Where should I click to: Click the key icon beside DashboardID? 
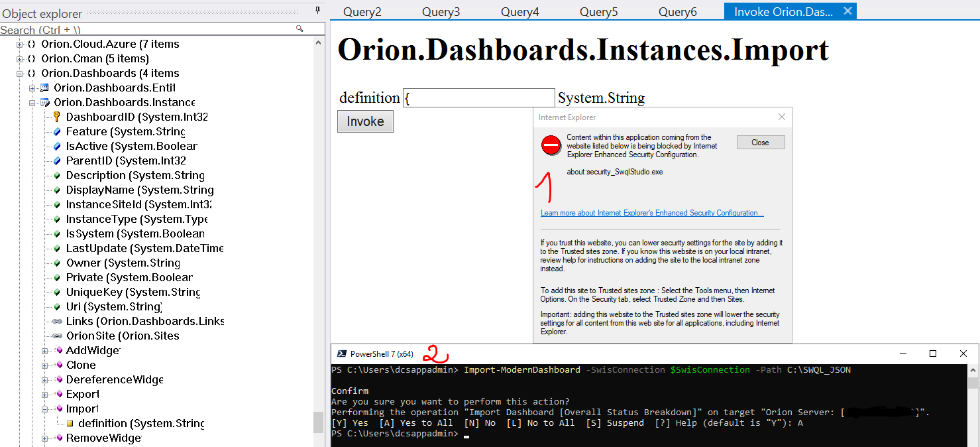tap(57, 117)
